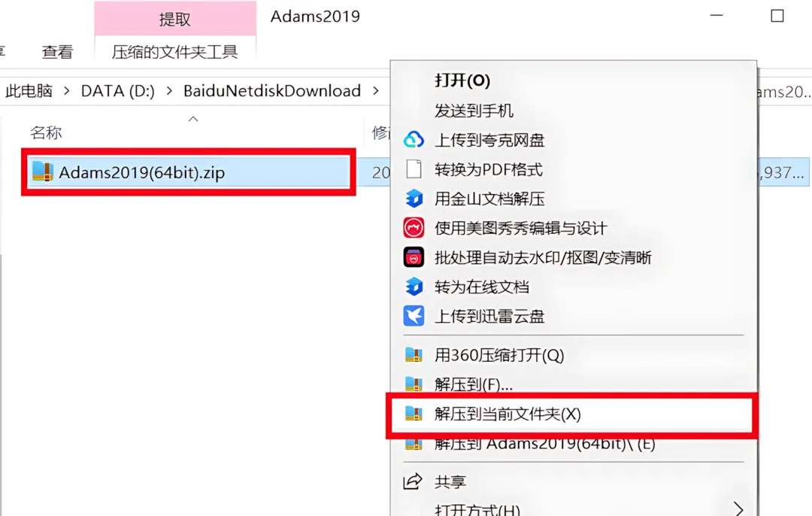812x516 pixels.
Task: Select 打开(O) in the context menu
Action: pos(462,80)
